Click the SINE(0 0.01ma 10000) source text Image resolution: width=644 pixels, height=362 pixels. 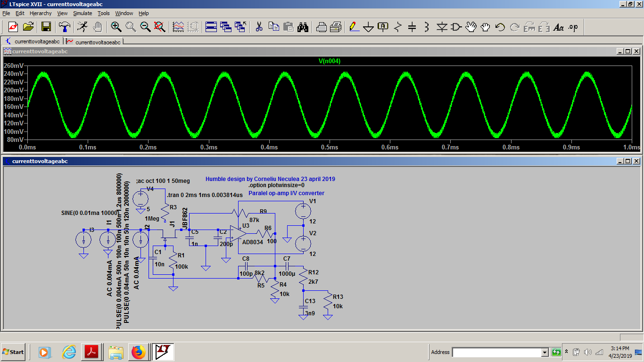90,213
